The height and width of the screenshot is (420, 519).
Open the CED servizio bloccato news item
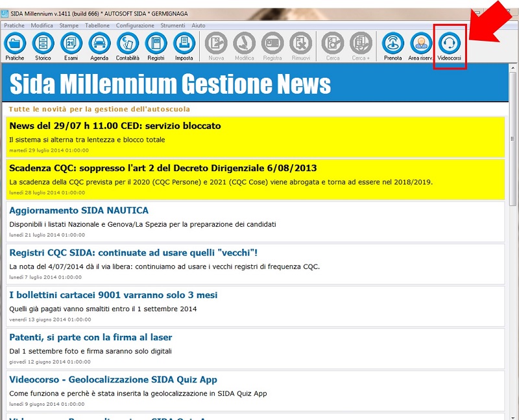pos(115,126)
